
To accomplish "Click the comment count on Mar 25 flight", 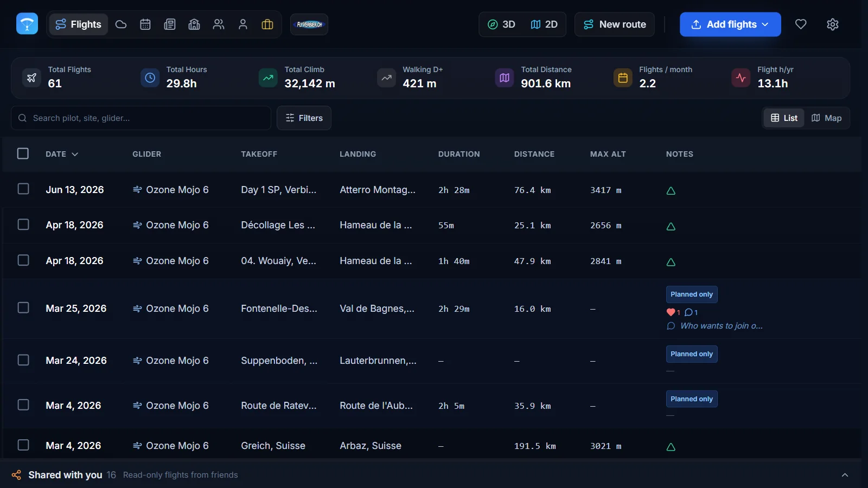I will tap(691, 312).
